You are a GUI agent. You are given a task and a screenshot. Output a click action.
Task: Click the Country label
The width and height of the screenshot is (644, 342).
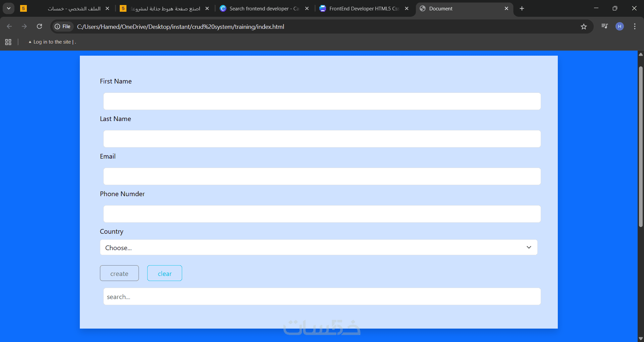(x=112, y=231)
